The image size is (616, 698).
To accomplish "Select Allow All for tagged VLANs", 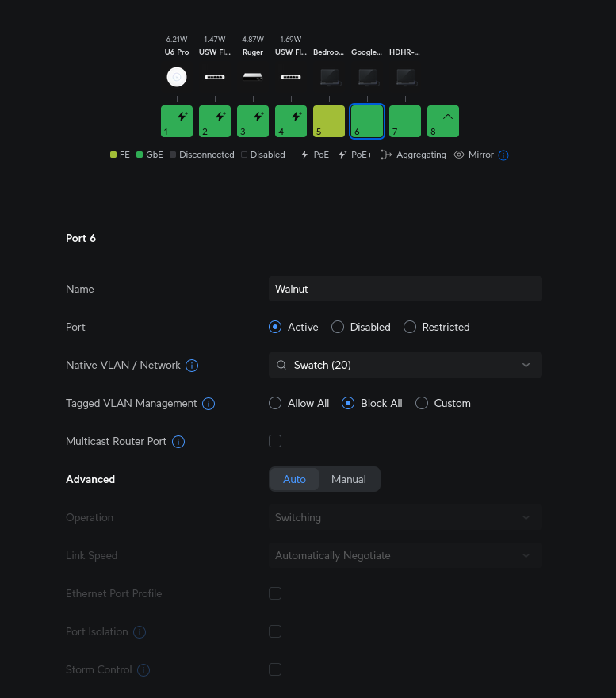I will [275, 403].
